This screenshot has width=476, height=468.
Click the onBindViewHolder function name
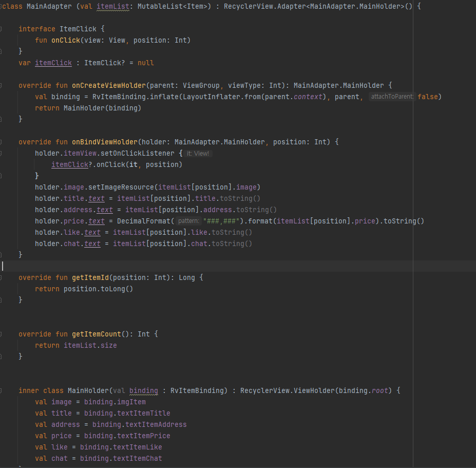(105, 142)
